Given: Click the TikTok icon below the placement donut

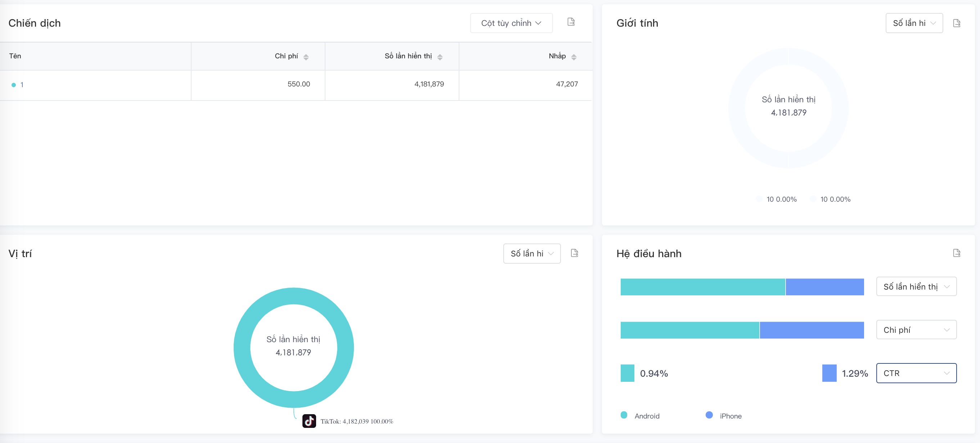Looking at the screenshot, I should click(309, 421).
